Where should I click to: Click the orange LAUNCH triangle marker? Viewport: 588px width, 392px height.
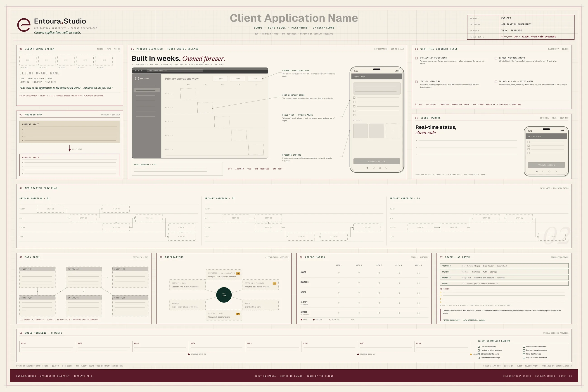[x=471, y=354]
